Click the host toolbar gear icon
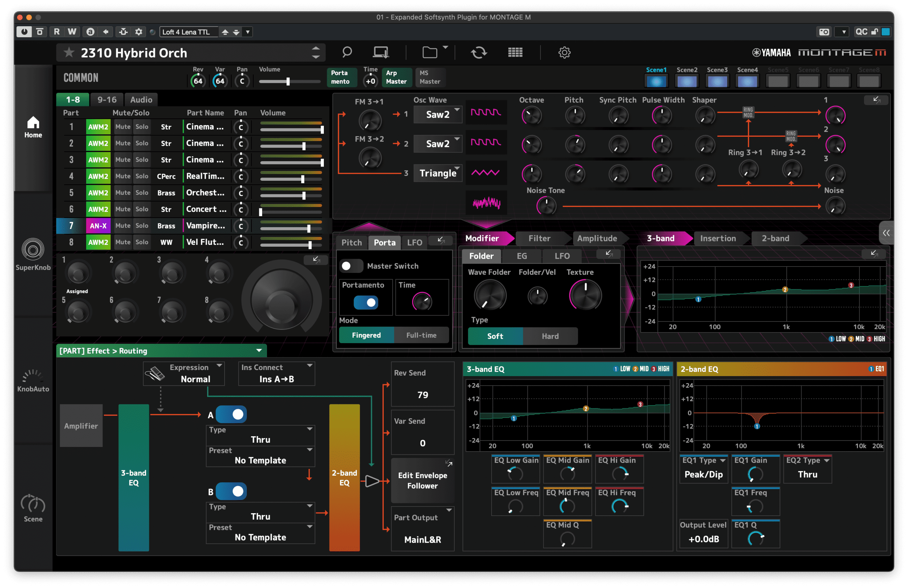Viewport: 908px width, 588px height. 138,32
